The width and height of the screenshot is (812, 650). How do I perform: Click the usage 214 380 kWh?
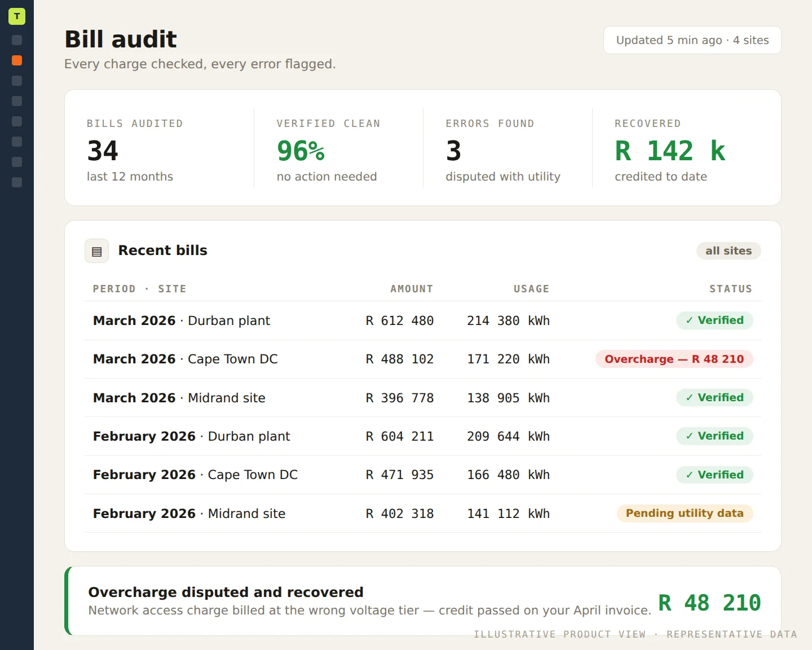coord(508,320)
